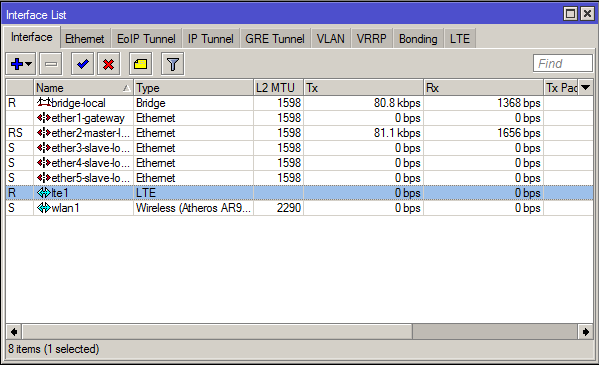Click the bridge-local bridge icon

44,102
